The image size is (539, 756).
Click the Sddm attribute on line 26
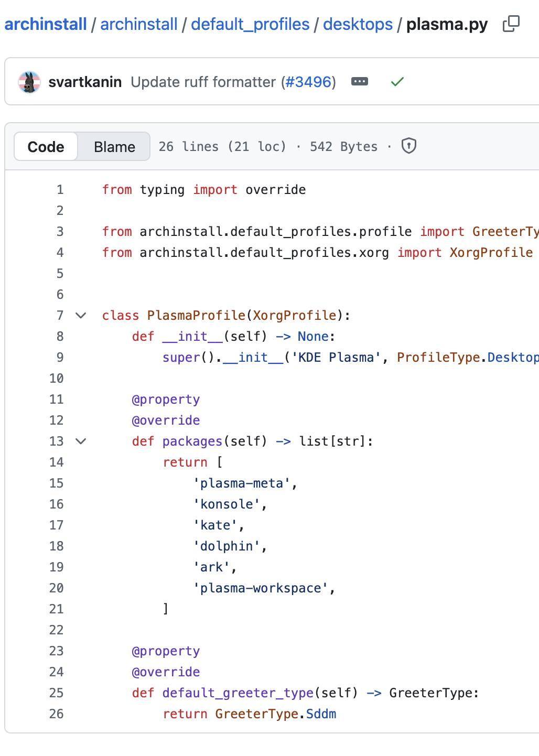click(x=321, y=714)
